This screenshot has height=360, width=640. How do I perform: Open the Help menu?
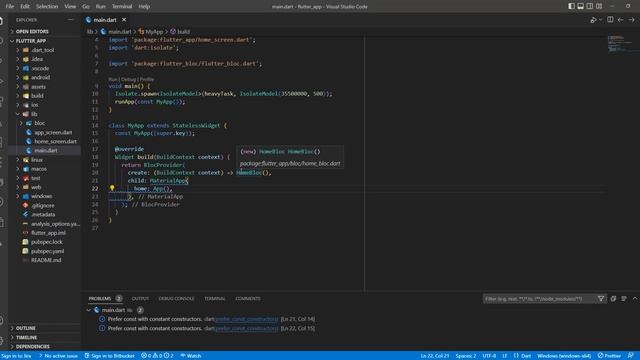(144, 6)
